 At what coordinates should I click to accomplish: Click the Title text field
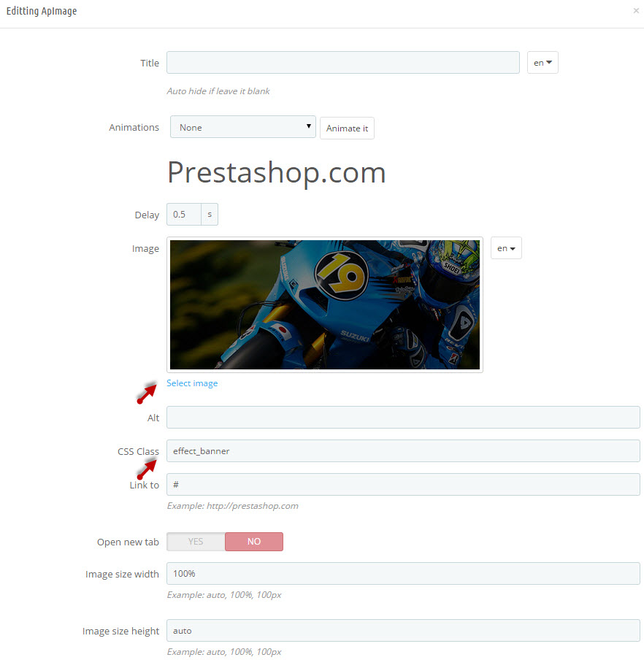343,63
